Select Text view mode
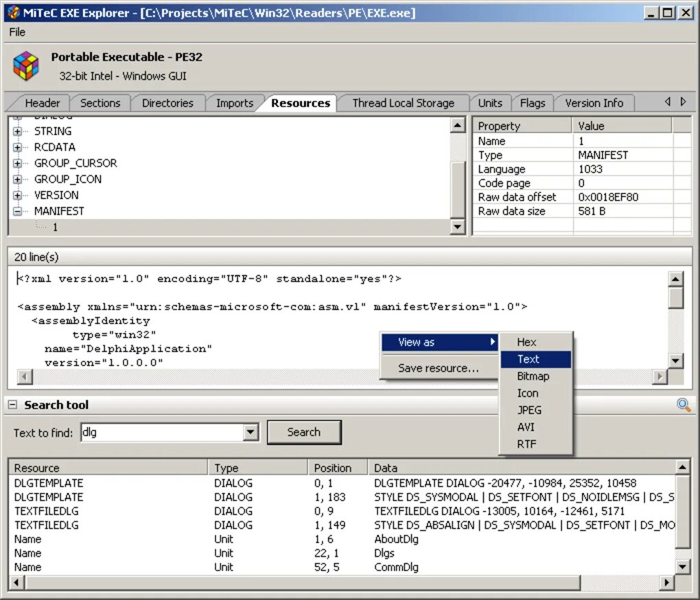The image size is (700, 600). [x=536, y=359]
